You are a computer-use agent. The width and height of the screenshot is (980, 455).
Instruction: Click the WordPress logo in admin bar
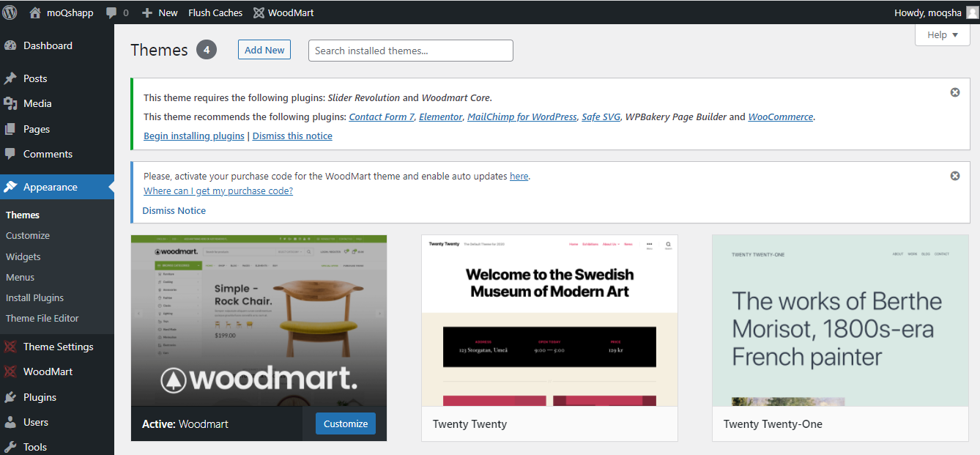coord(10,12)
